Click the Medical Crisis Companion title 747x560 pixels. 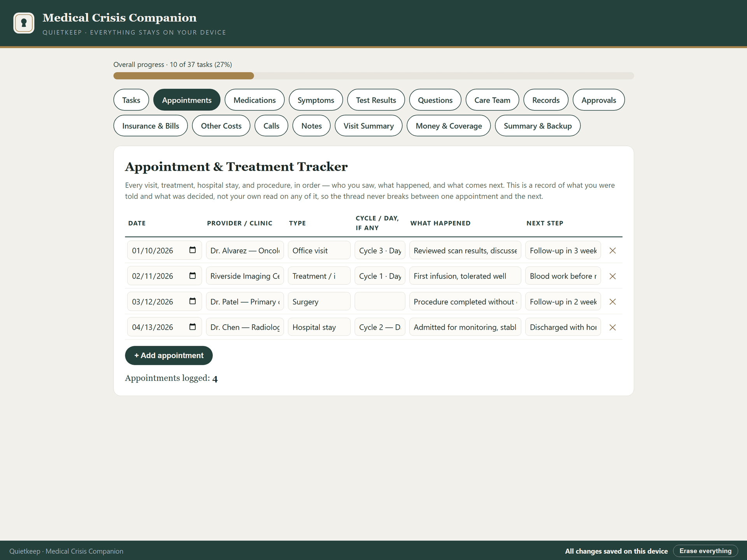pos(119,17)
